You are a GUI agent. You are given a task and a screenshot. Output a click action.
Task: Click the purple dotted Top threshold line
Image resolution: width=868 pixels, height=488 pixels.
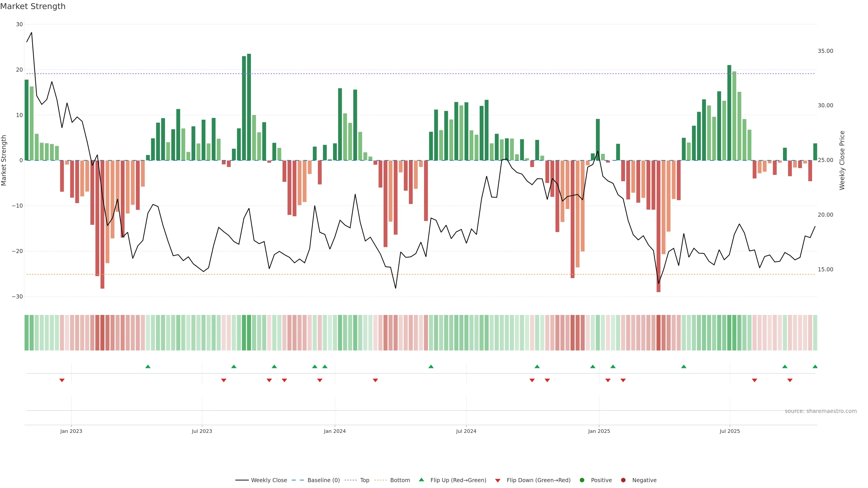[404, 74]
